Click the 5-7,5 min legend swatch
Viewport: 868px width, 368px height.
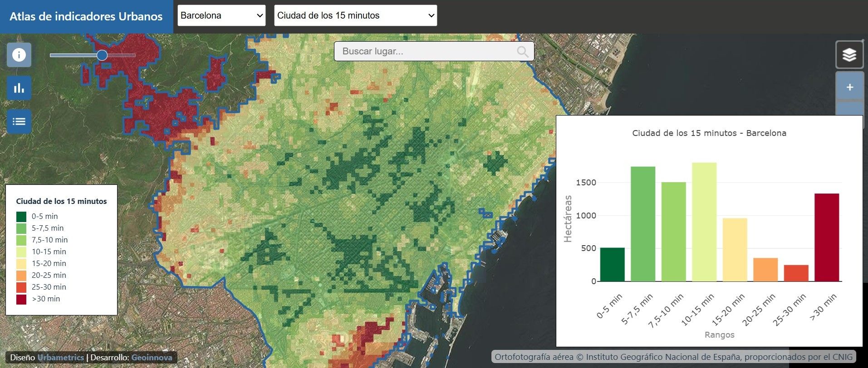click(x=21, y=228)
